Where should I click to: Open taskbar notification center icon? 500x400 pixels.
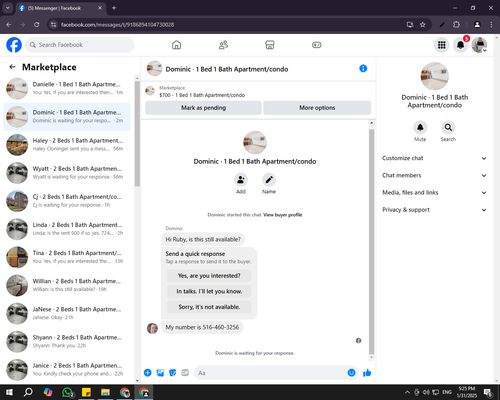(488, 392)
